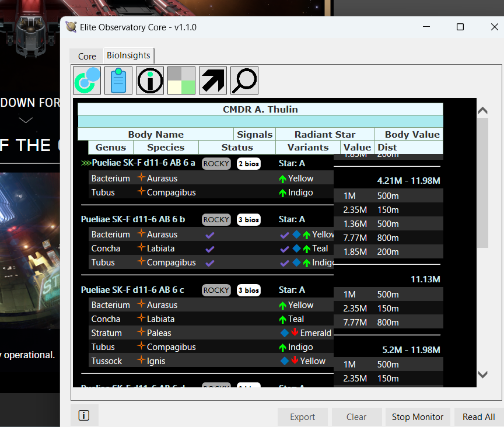Click the Elite Observatory planet title-bar icon

(x=71, y=27)
